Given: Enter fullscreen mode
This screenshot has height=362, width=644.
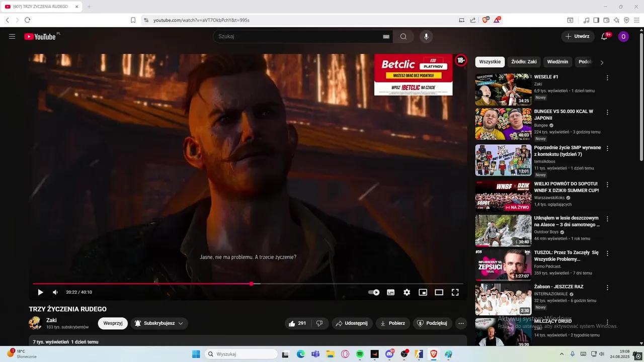Looking at the screenshot, I should pyautogui.click(x=455, y=292).
